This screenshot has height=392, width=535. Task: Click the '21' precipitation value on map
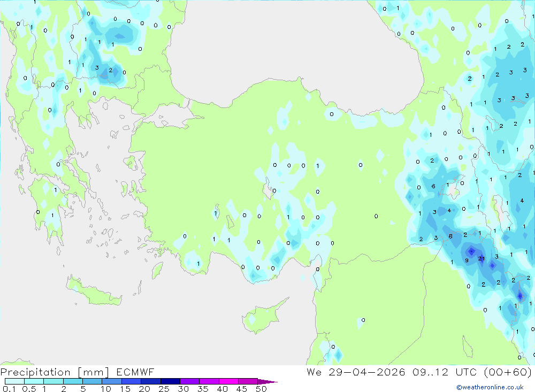[481, 259]
